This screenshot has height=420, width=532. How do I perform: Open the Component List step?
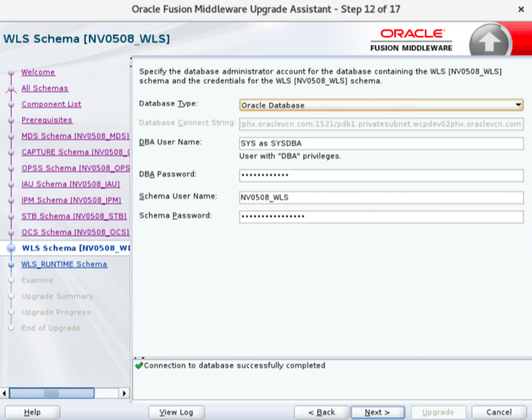pyautogui.click(x=51, y=104)
